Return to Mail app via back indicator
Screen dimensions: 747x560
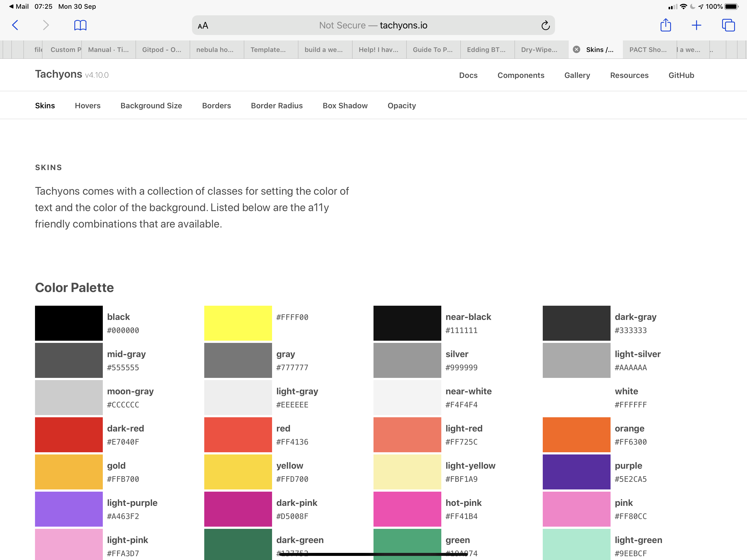[x=19, y=6]
